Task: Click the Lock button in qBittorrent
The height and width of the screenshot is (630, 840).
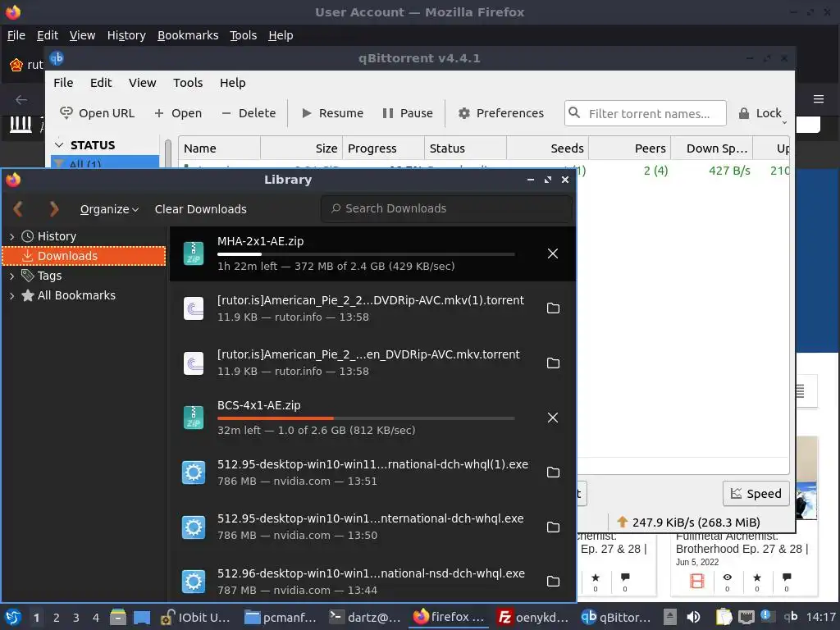Action: click(x=760, y=113)
